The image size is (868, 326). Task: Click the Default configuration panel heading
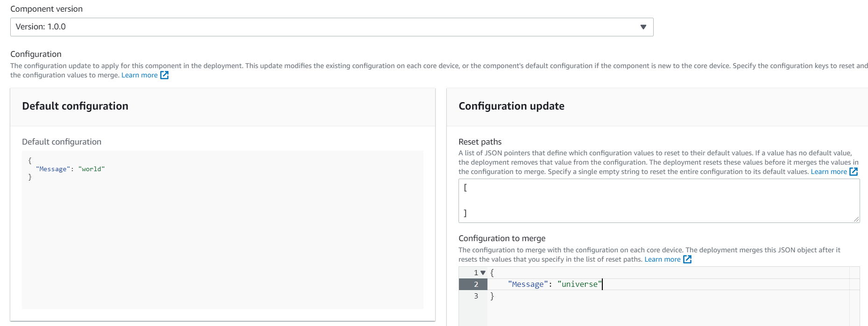pos(75,106)
